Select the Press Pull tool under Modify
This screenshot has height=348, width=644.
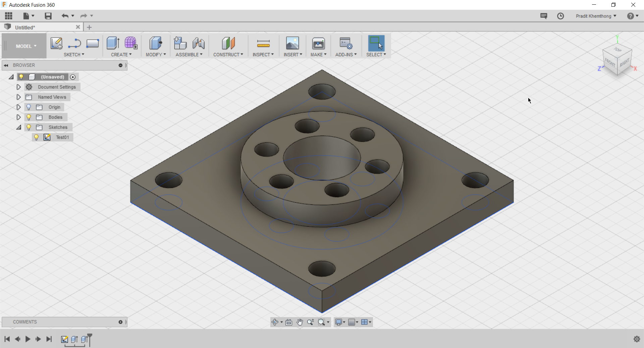155,43
